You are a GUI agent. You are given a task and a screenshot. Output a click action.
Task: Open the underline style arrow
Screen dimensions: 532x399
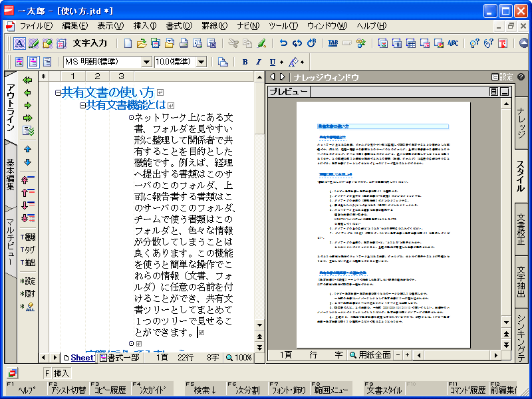pyautogui.click(x=281, y=62)
